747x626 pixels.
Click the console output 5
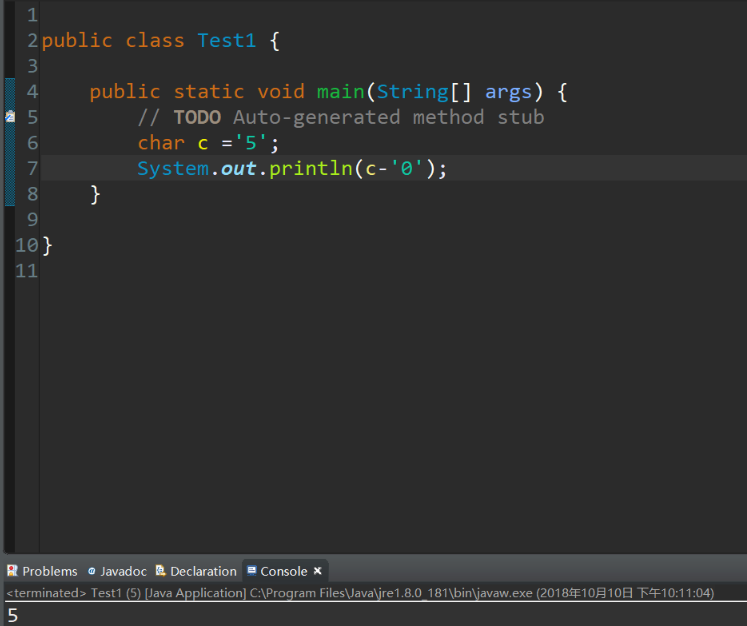pyautogui.click(x=13, y=616)
